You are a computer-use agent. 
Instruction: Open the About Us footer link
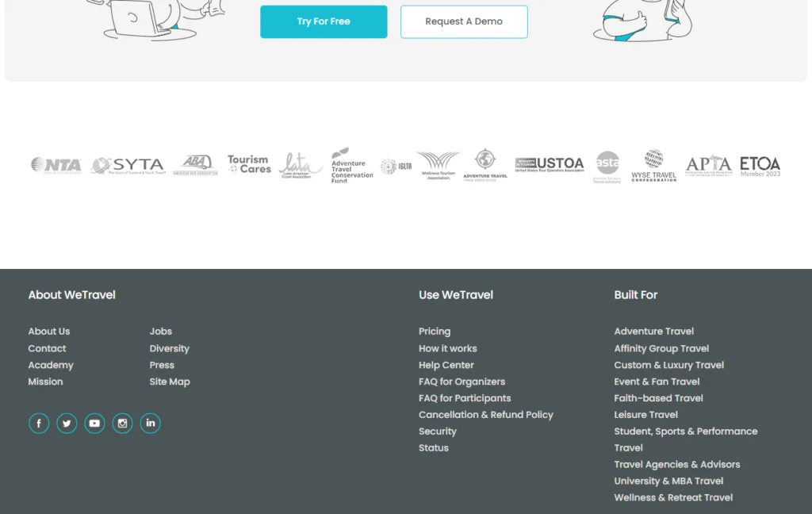49,332
